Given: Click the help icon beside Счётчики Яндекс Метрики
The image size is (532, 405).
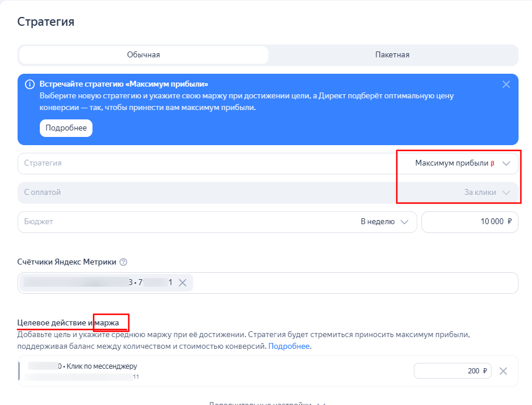Looking at the screenshot, I should (123, 262).
